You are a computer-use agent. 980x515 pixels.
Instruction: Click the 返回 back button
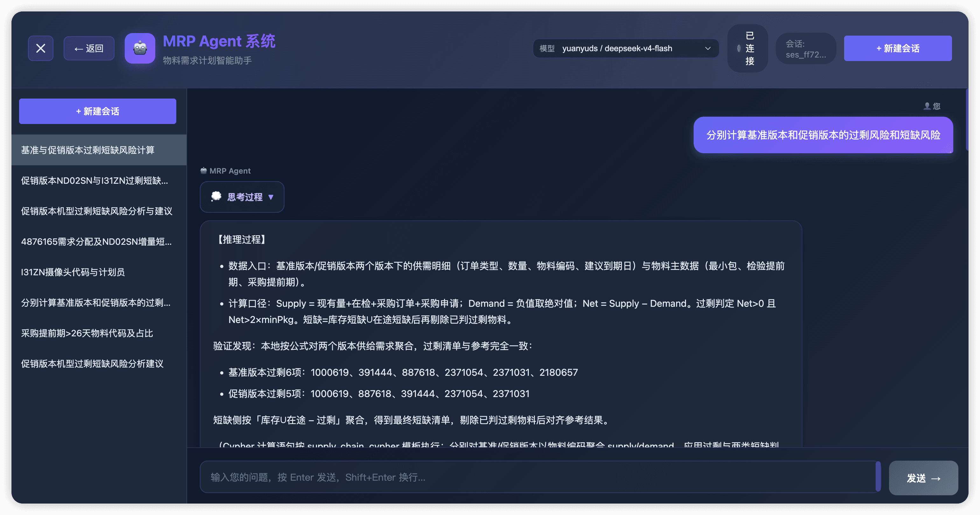pyautogui.click(x=89, y=48)
